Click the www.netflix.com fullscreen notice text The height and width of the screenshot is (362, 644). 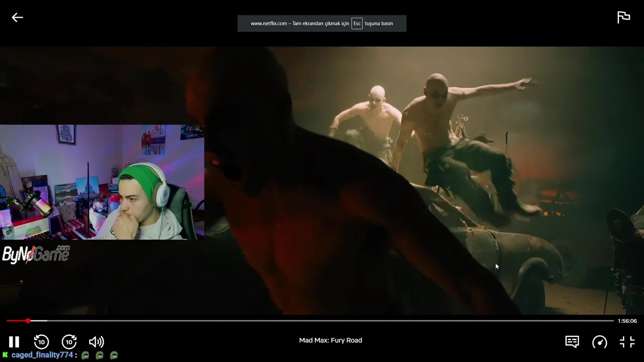coord(321,24)
